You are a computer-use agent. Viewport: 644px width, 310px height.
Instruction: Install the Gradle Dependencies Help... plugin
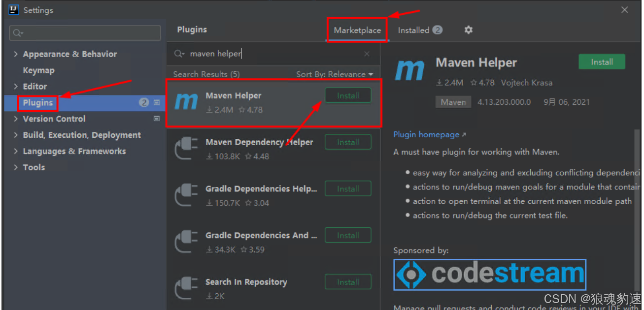(348, 189)
